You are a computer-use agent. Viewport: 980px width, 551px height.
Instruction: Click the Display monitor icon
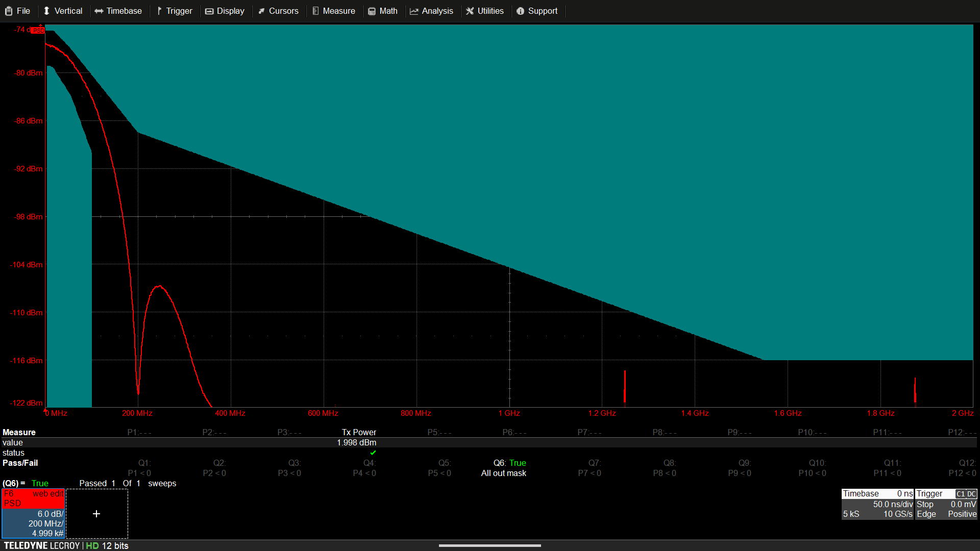point(209,11)
